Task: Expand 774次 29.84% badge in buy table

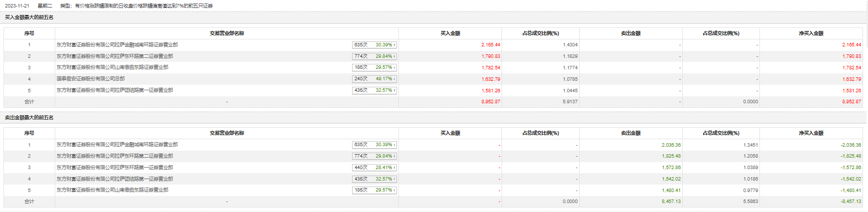Action: pyautogui.click(x=374, y=56)
